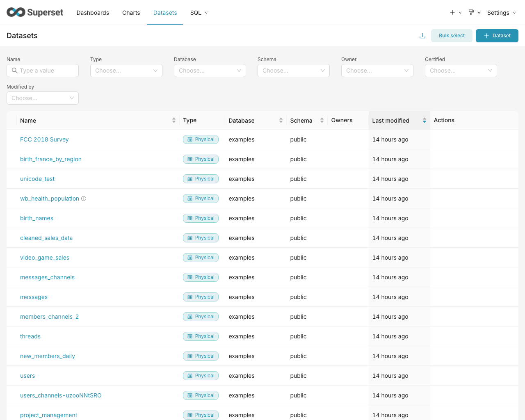Sort by Schema column arrows
Image resolution: width=525 pixels, height=420 pixels.
[x=322, y=120]
